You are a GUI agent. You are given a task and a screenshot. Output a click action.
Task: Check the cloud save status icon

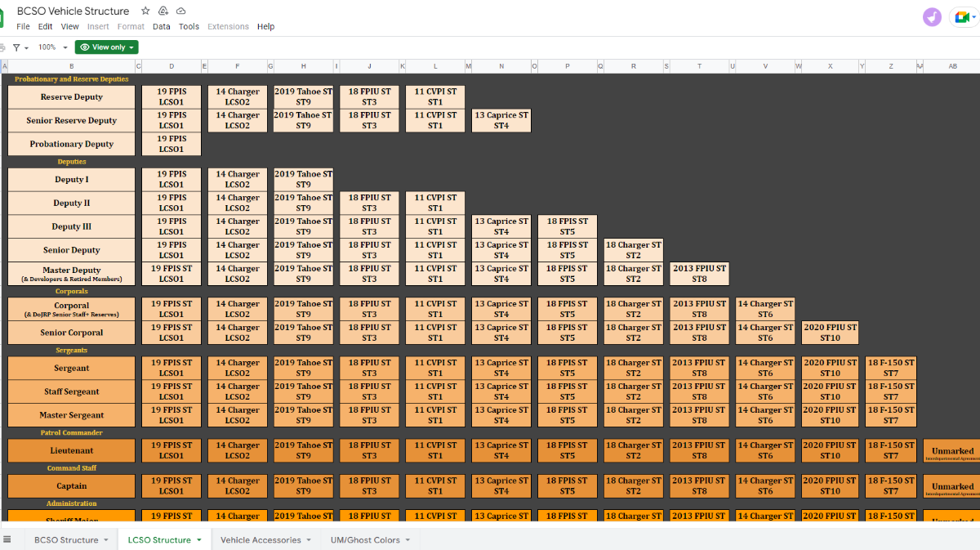pyautogui.click(x=180, y=11)
